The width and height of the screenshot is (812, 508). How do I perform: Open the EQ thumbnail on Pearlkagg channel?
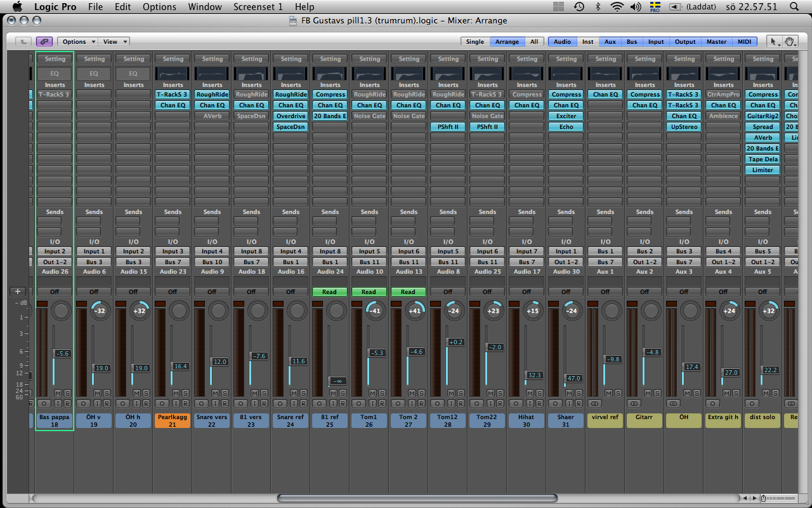pos(172,73)
